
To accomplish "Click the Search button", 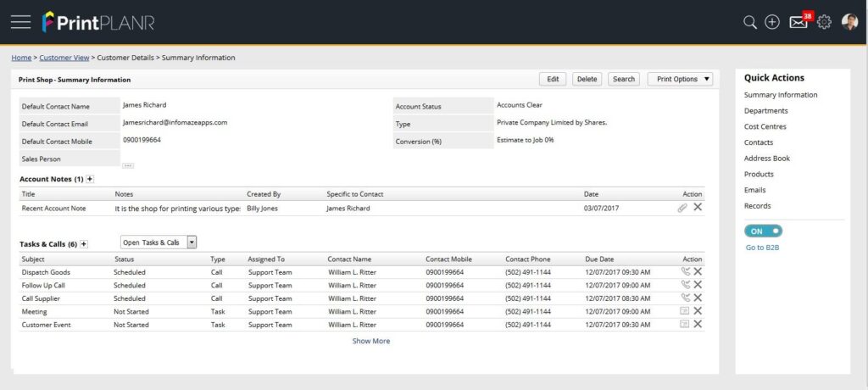I will click(x=624, y=79).
